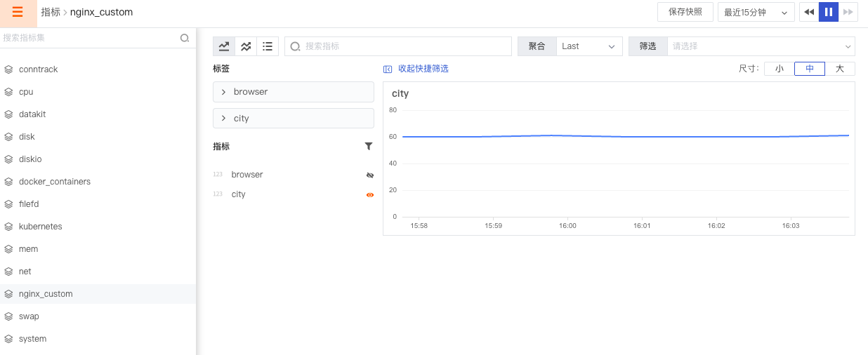Click the search icon in 搜索指标集 box
868x355 pixels.
tap(185, 38)
